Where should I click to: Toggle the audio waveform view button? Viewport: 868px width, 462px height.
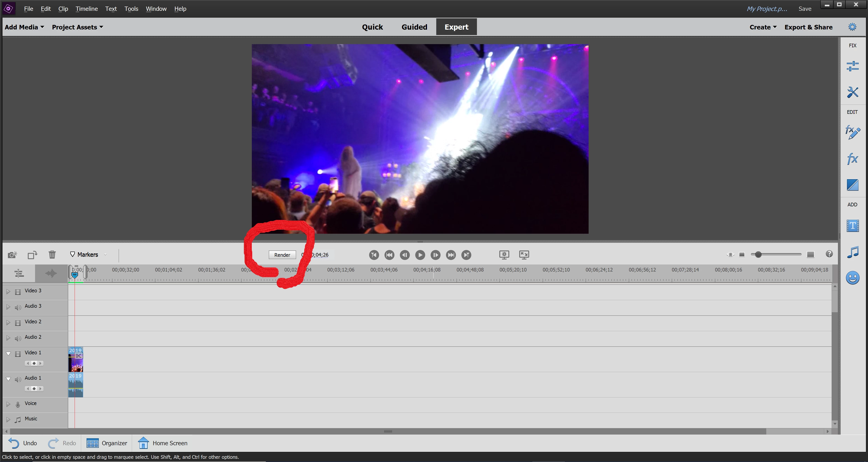coord(51,273)
